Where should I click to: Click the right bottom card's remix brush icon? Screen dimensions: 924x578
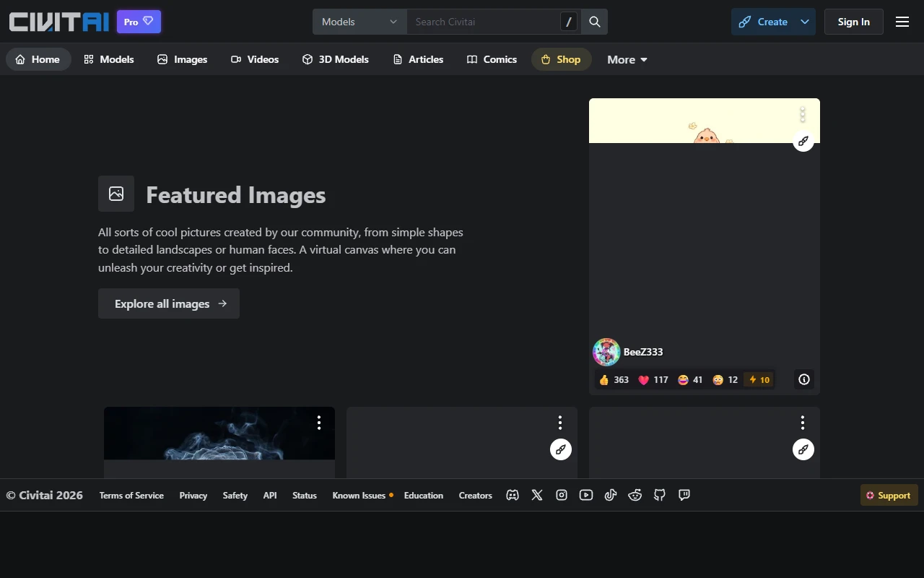click(803, 449)
